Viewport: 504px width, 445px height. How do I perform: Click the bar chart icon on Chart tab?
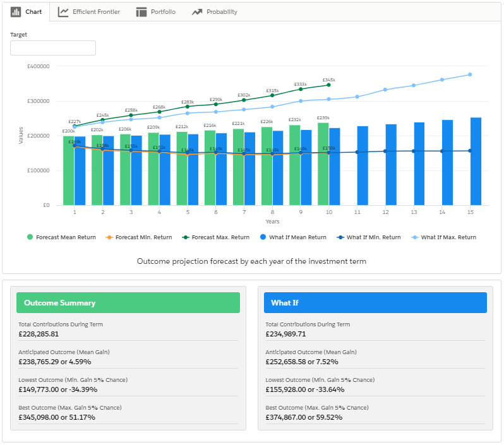pyautogui.click(x=15, y=12)
